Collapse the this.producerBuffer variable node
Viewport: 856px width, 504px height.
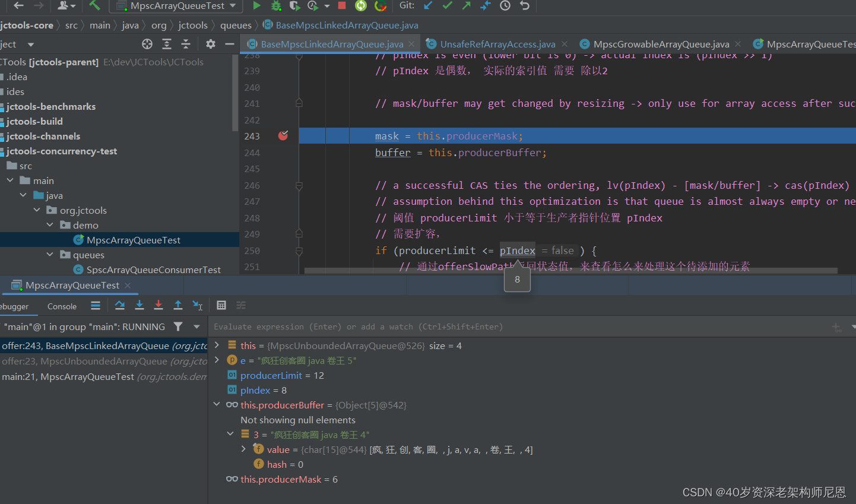click(x=217, y=405)
